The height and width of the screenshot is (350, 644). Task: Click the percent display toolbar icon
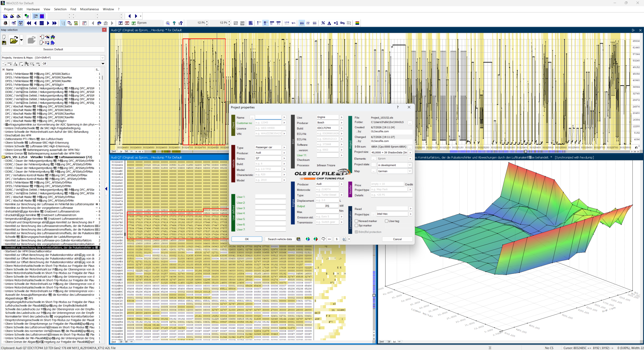(x=323, y=23)
